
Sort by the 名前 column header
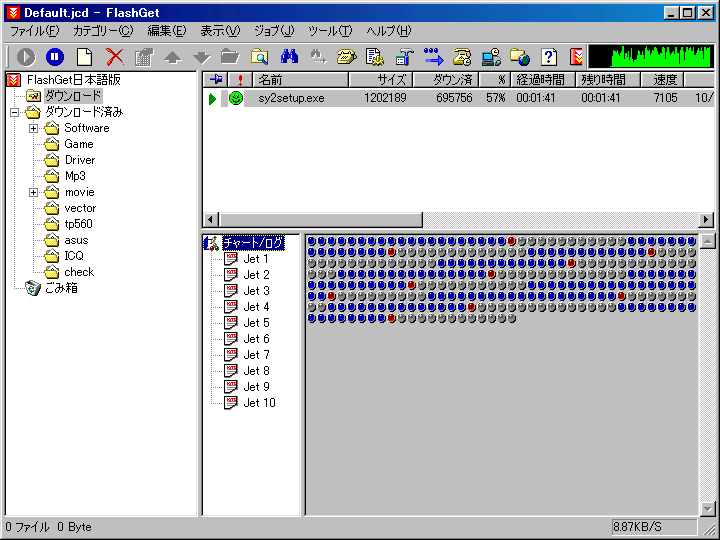tap(301, 80)
